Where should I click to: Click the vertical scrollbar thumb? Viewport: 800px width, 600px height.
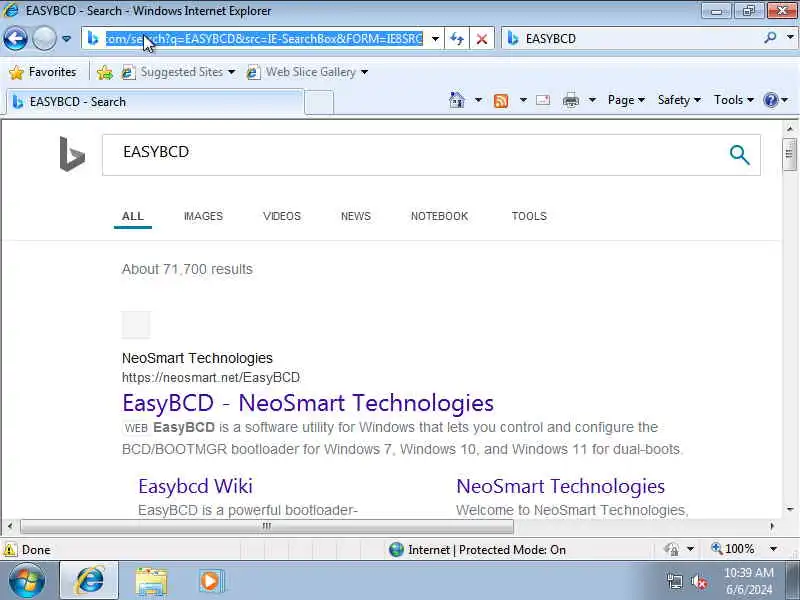click(789, 154)
